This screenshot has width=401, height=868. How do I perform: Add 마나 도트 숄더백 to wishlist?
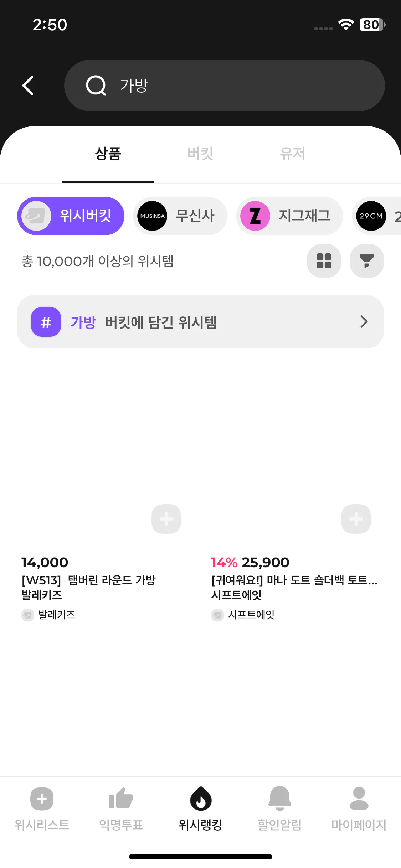pos(356,519)
